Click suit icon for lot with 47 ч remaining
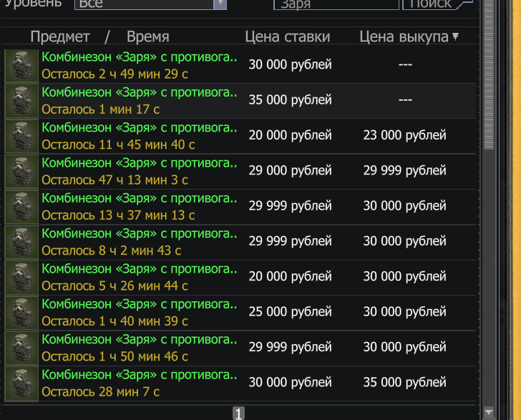Viewport: 521px width, 420px height. (x=21, y=172)
